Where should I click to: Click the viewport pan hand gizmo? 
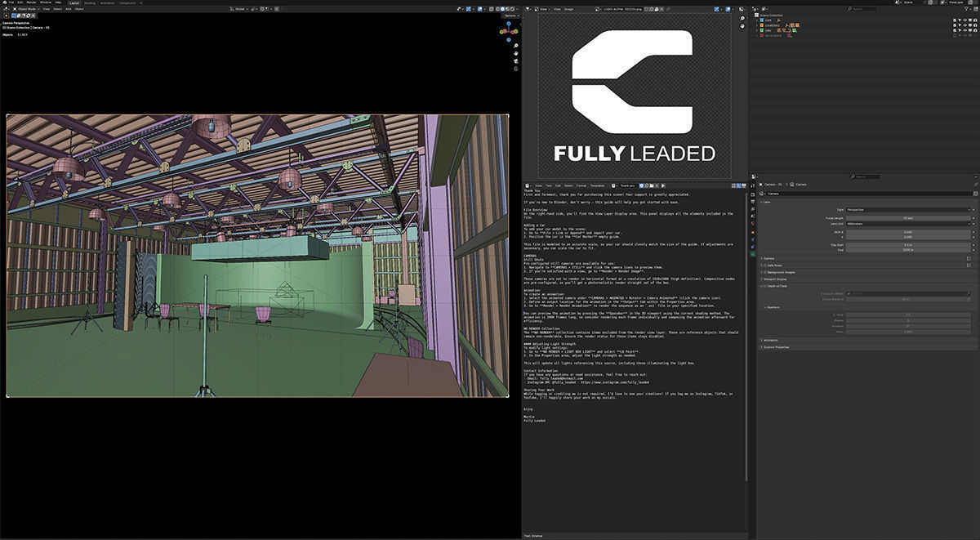tap(515, 53)
